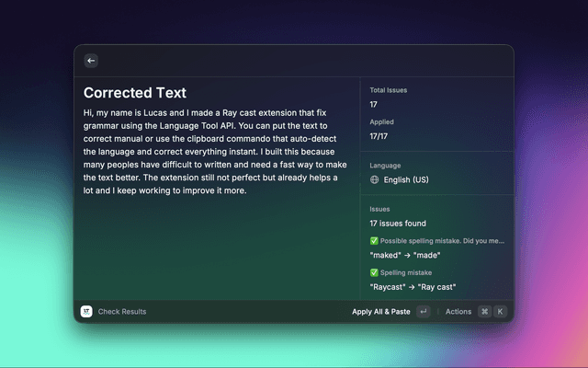The image size is (588, 368).
Task: Toggle the green check for "maked" issue
Action: pyautogui.click(x=374, y=241)
